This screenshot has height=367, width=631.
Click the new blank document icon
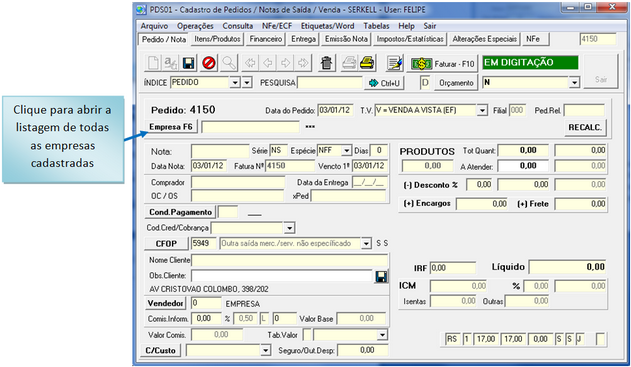[x=153, y=63]
